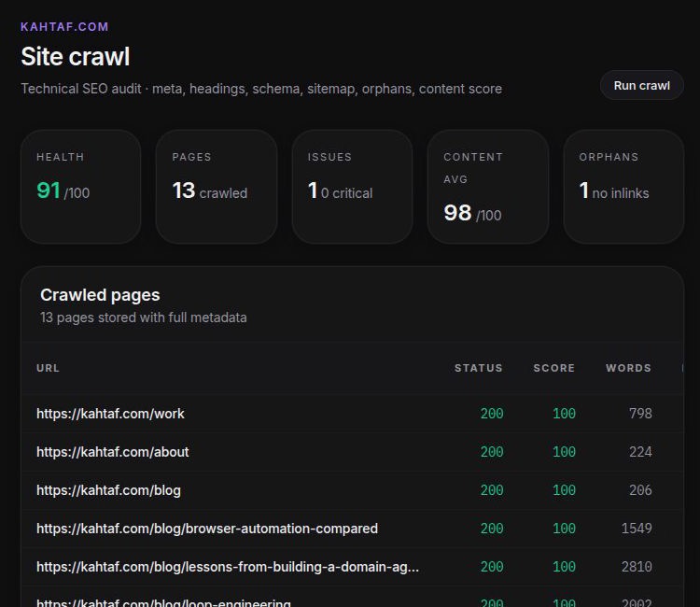700x607 pixels.
Task: Click word count 1549
Action: click(x=637, y=529)
